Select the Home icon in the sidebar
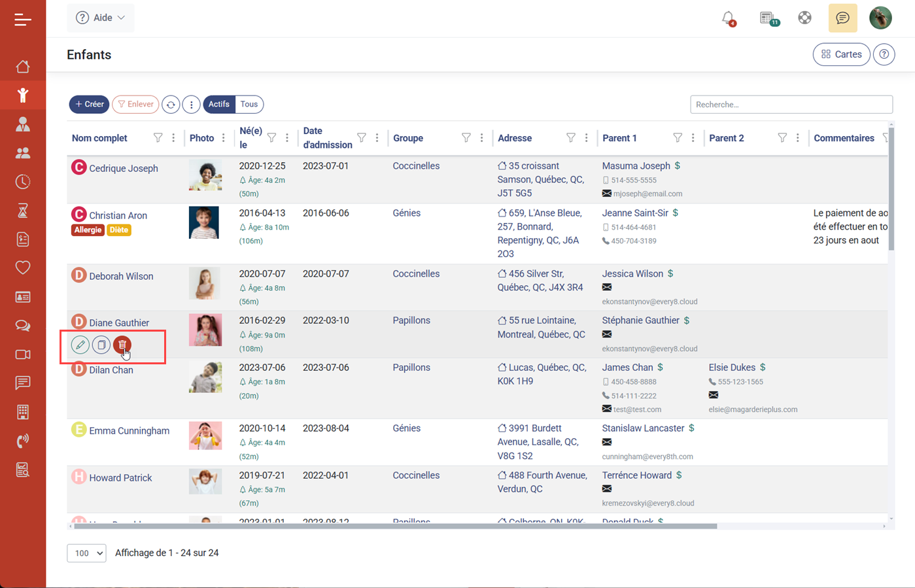Image resolution: width=915 pixels, height=588 pixels. [x=23, y=66]
